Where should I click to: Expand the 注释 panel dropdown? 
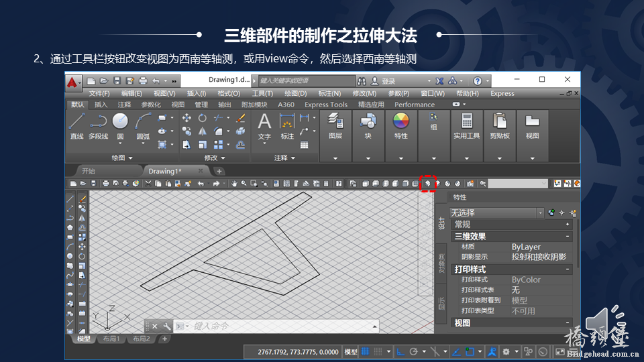pos(284,158)
